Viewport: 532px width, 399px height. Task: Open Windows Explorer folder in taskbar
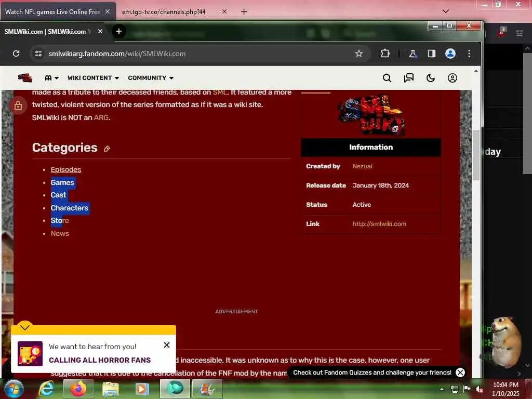110,389
